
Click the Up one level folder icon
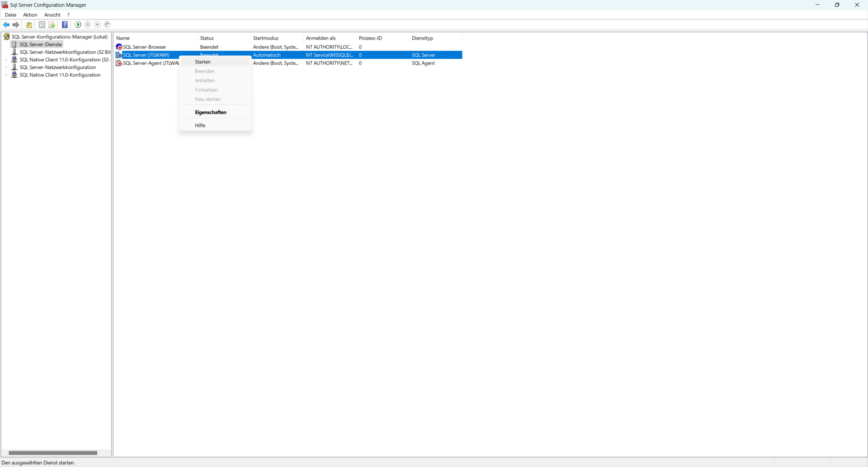pyautogui.click(x=29, y=25)
